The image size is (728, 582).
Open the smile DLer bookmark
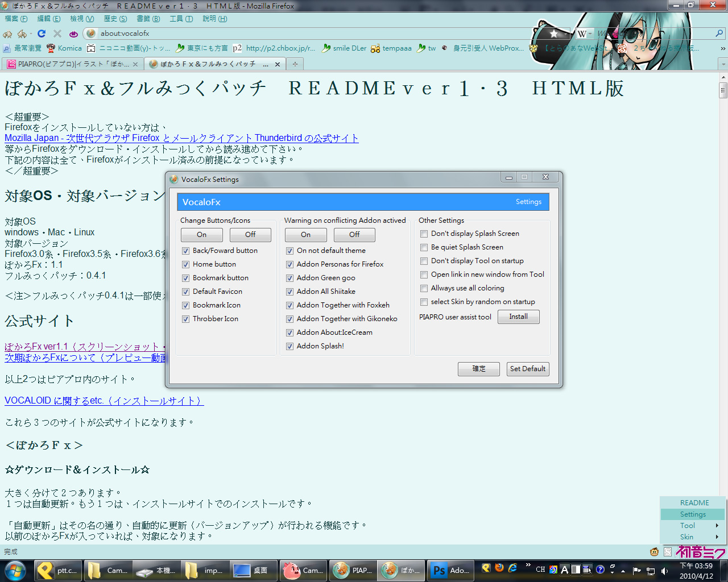pyautogui.click(x=344, y=48)
